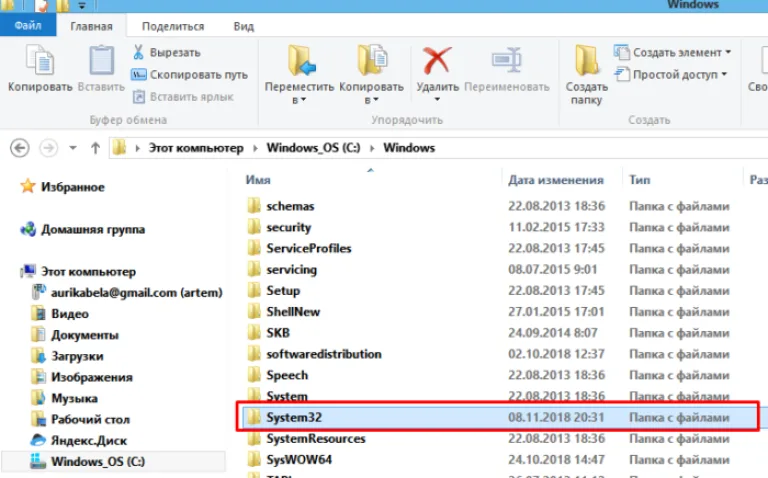Open the Удалить dropdown arrow
Viewport: 768px width, 478px height.
437,99
